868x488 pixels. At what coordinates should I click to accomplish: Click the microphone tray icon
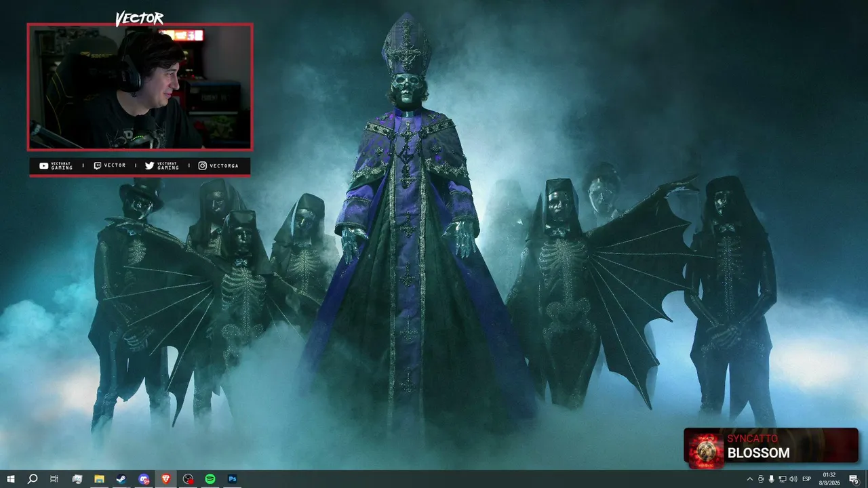(x=772, y=479)
